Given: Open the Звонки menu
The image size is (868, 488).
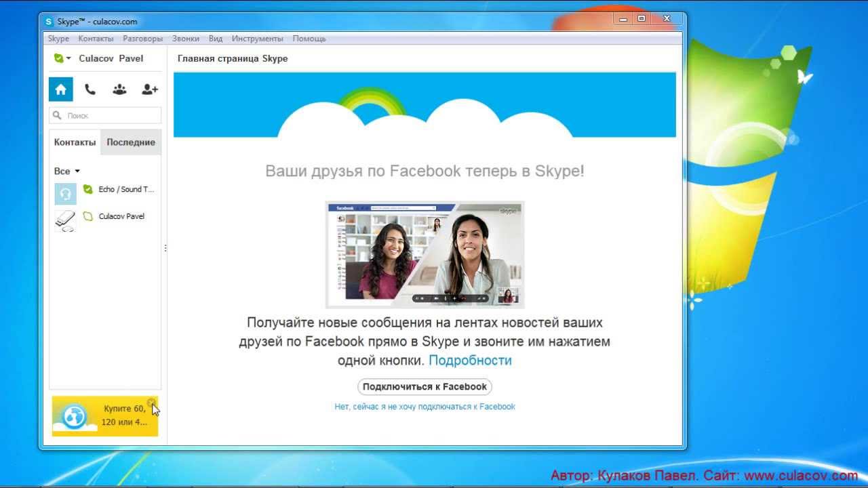Looking at the screenshot, I should tap(186, 39).
